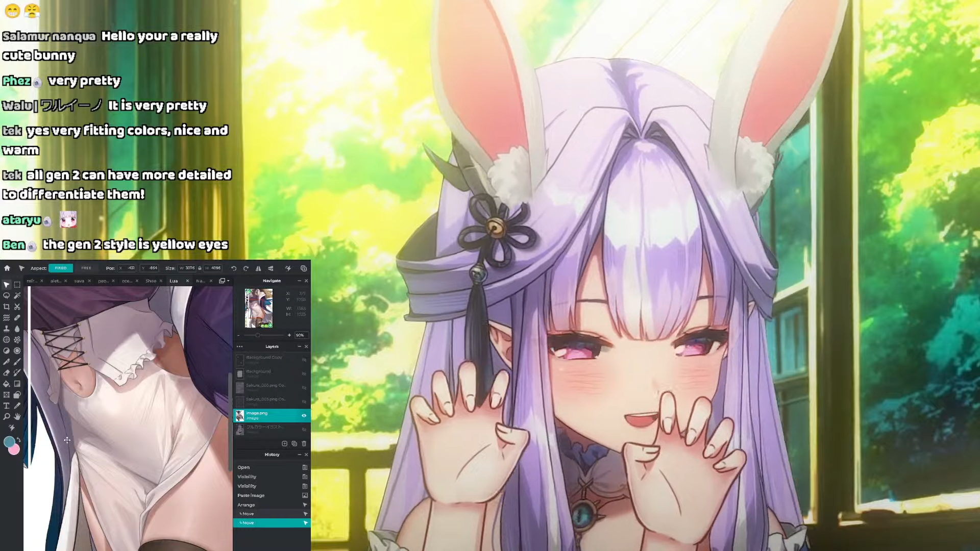
Task: Select the Liquify waves tool
Action: click(x=6, y=317)
